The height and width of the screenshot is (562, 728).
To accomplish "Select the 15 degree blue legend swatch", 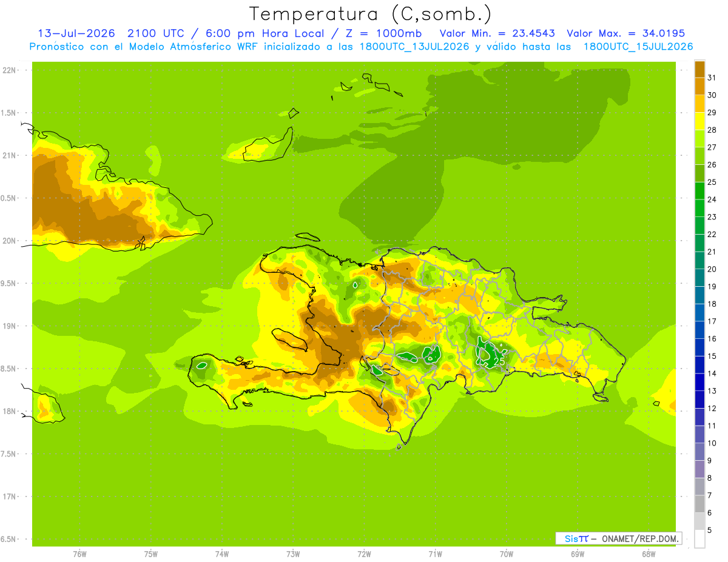I will pos(699,347).
